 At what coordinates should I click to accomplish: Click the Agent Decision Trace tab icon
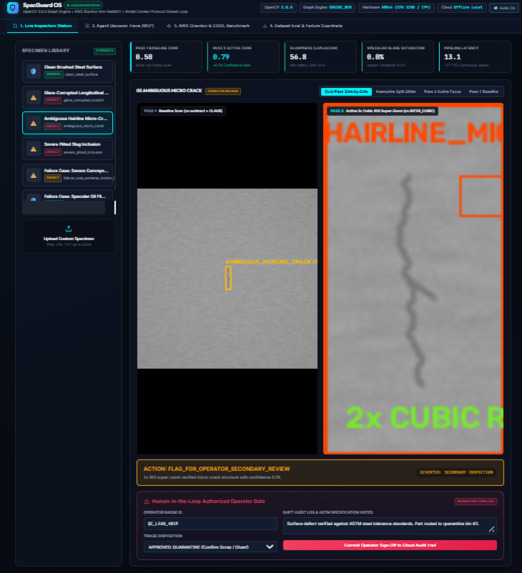point(87,26)
